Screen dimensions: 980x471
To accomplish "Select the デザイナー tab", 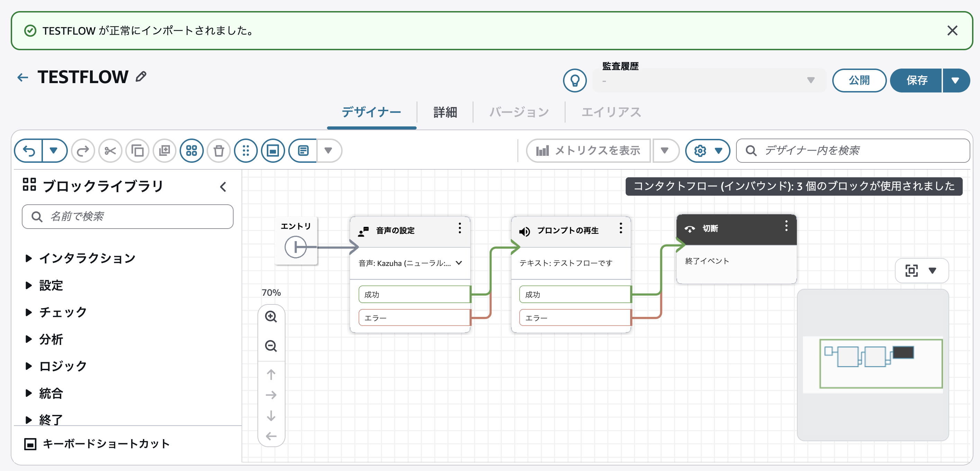I will [x=371, y=112].
